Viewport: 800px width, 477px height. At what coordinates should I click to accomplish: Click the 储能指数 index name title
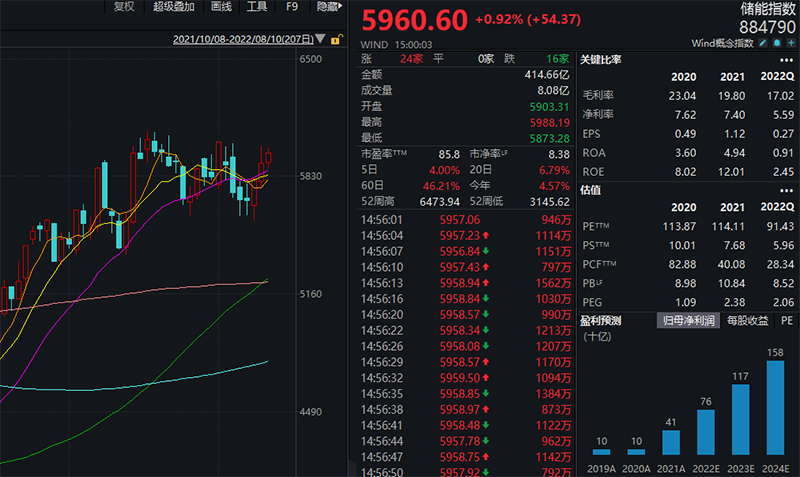(x=767, y=8)
